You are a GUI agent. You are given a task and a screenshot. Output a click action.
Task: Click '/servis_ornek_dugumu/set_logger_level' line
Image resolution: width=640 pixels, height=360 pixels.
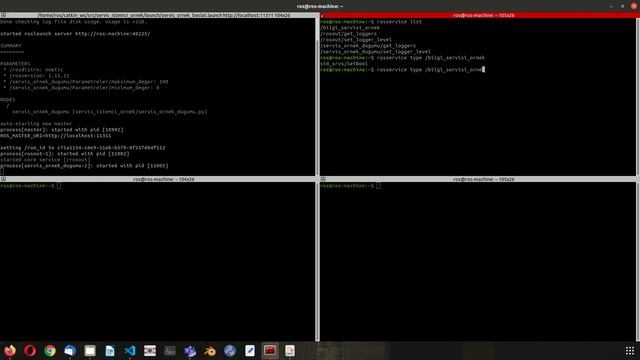click(376, 52)
